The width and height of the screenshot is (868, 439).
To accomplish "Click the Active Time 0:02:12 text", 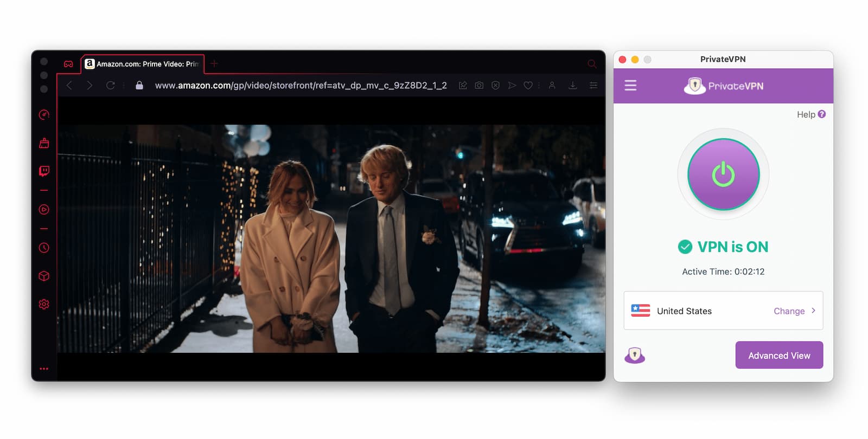I will (x=723, y=272).
